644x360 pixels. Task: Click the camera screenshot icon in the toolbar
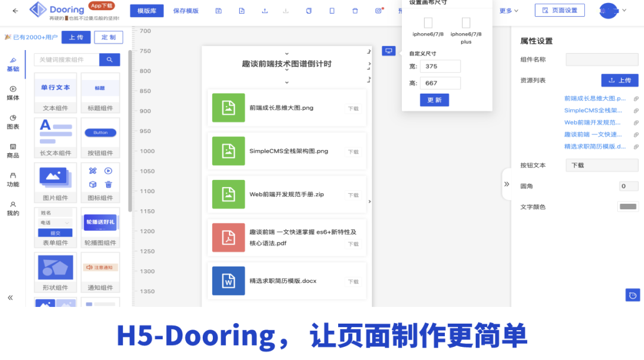tap(378, 11)
